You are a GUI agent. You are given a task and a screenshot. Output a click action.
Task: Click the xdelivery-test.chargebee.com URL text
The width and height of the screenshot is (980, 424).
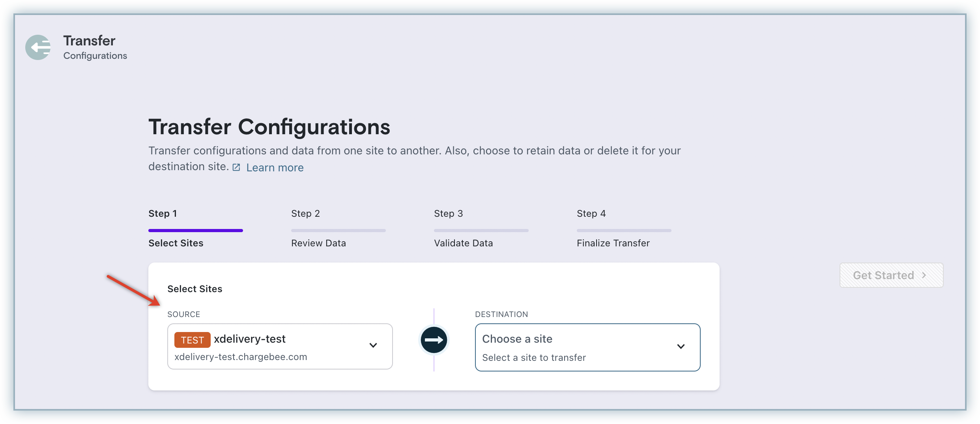tap(241, 357)
